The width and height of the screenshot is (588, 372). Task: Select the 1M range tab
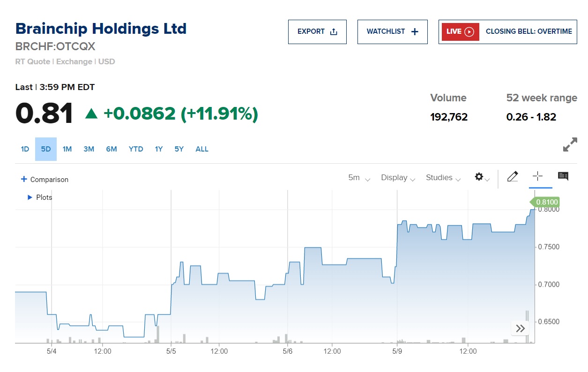pyautogui.click(x=67, y=149)
